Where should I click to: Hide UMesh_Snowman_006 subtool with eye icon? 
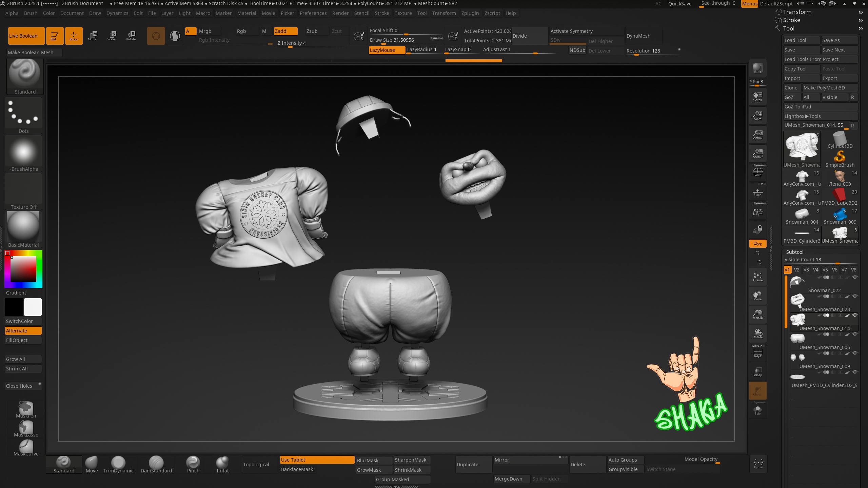point(855,334)
